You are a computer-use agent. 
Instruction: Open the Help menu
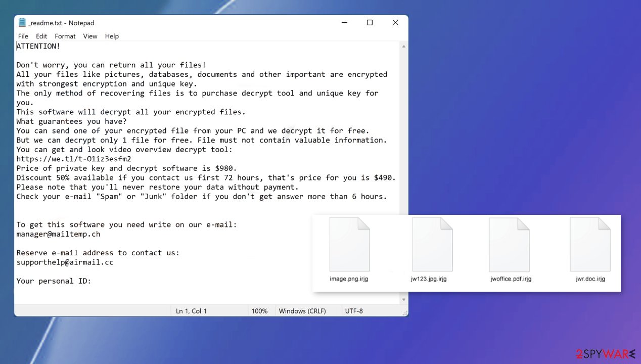tap(112, 36)
